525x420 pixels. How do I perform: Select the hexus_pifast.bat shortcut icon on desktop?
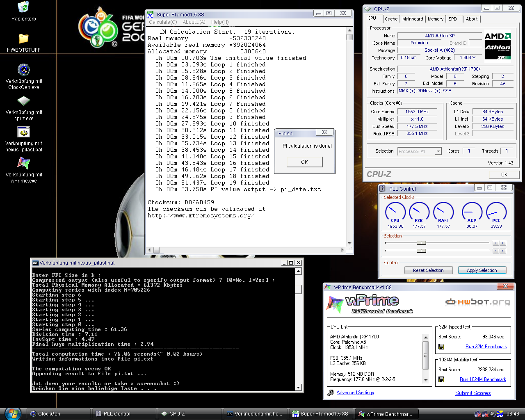tap(24, 132)
